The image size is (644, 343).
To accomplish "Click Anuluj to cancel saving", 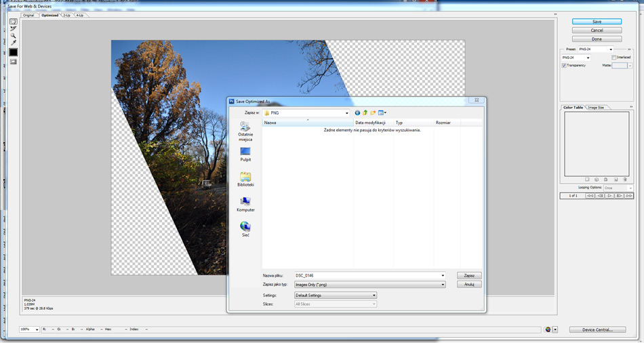I will click(469, 284).
